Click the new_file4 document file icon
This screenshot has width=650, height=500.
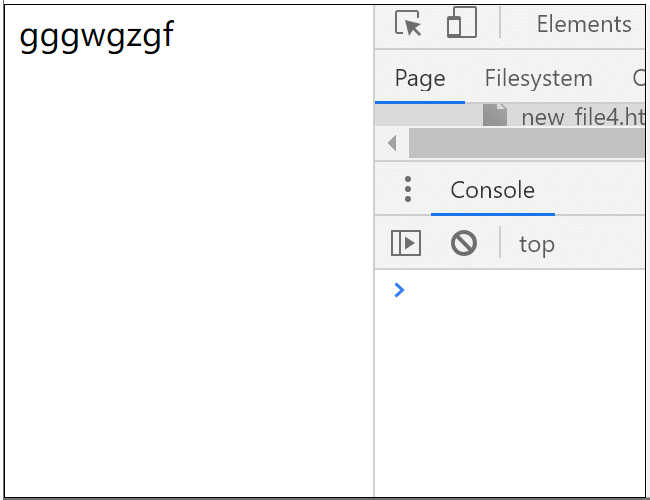pos(495,115)
